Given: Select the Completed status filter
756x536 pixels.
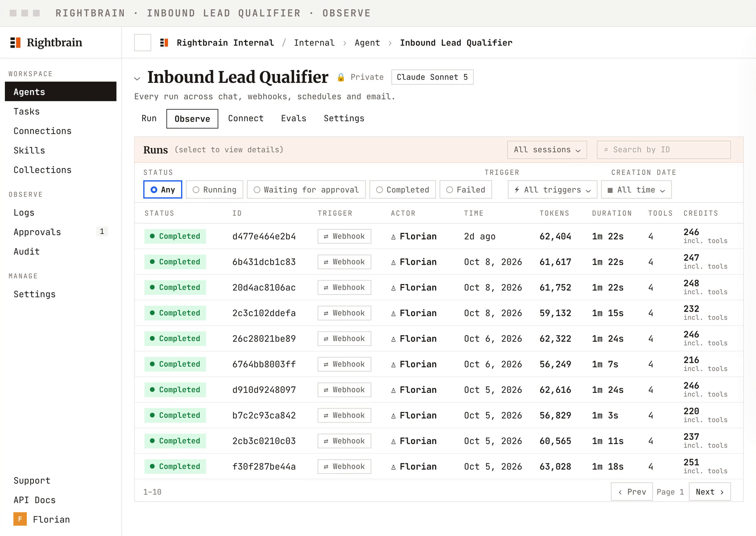Looking at the screenshot, I should (x=403, y=190).
